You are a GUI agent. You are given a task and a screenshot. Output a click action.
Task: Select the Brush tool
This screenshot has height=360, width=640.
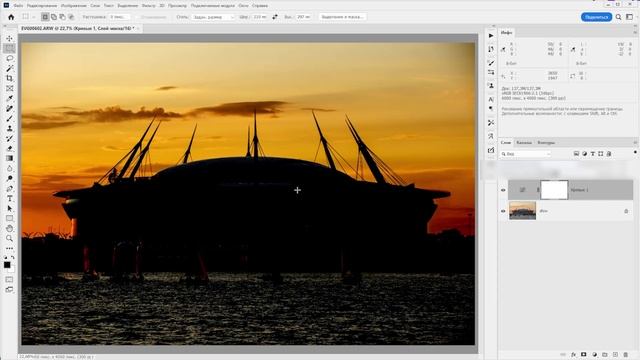coord(9,118)
